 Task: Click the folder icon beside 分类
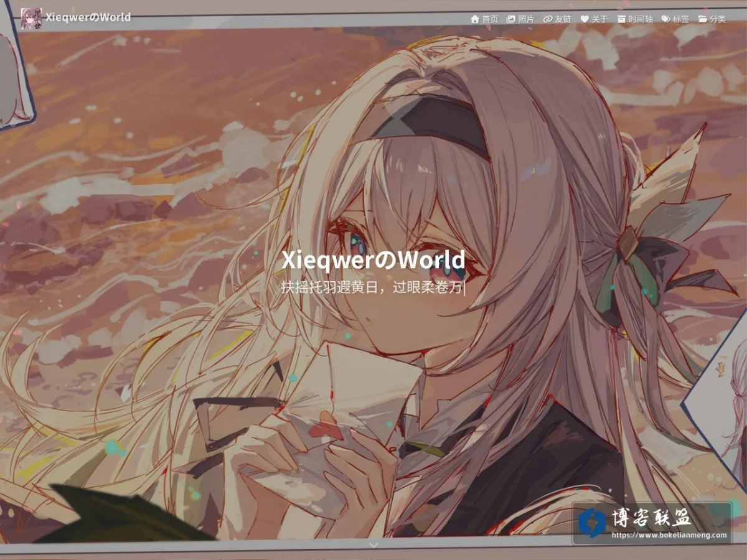tap(703, 19)
